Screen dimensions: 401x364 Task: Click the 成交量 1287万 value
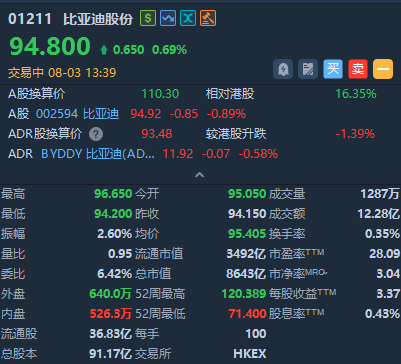point(380,194)
